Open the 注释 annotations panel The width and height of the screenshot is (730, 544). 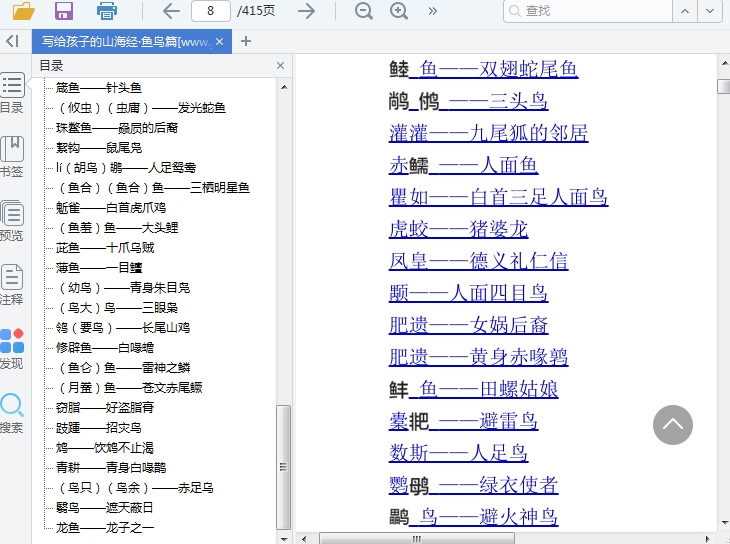coord(12,285)
